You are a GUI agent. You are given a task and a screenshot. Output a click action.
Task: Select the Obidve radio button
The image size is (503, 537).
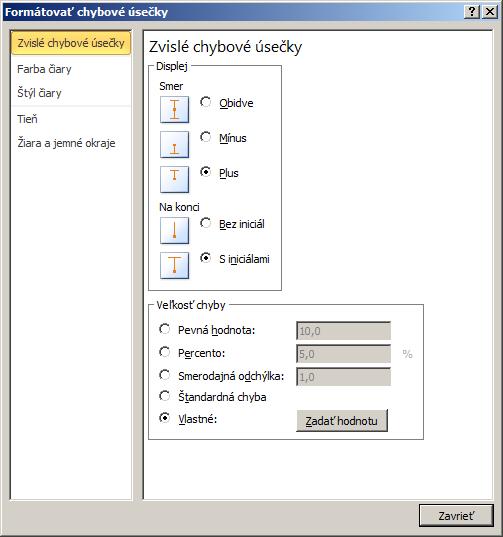[x=205, y=102]
